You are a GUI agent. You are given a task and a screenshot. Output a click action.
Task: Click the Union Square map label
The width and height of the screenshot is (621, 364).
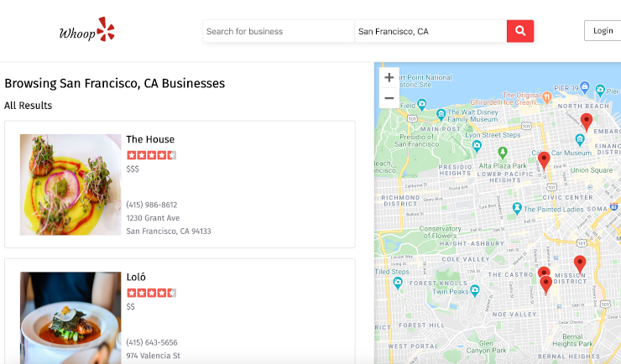pos(592,170)
